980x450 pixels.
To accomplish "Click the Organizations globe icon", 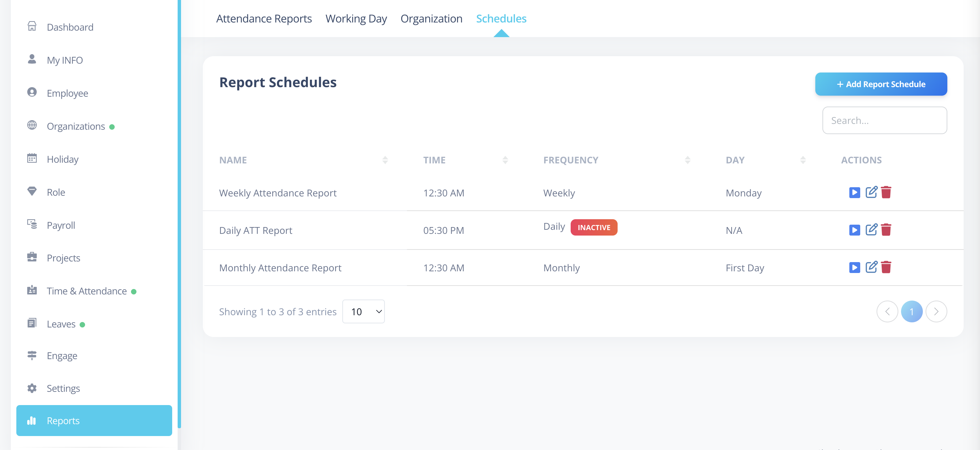I will tap(32, 125).
